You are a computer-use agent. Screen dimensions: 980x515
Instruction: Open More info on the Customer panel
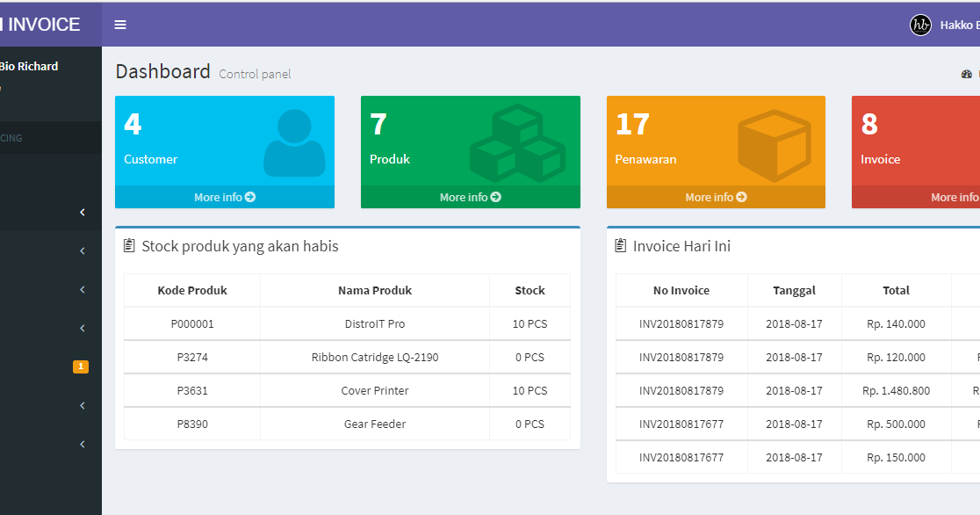coord(224,197)
